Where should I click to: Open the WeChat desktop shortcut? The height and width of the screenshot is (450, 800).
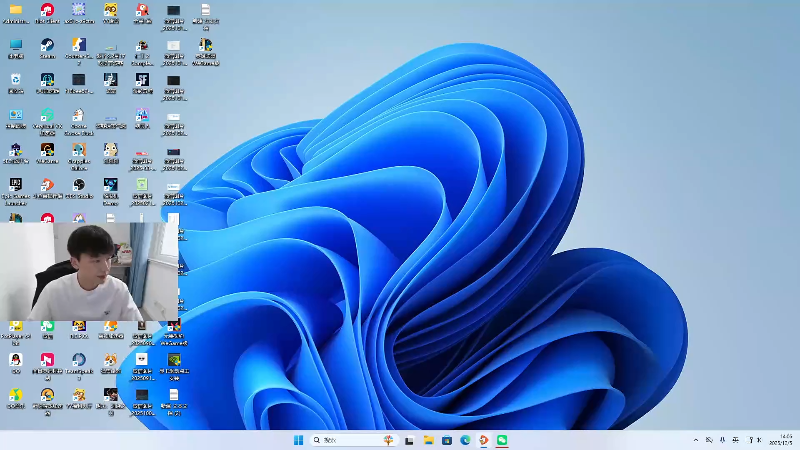47,326
